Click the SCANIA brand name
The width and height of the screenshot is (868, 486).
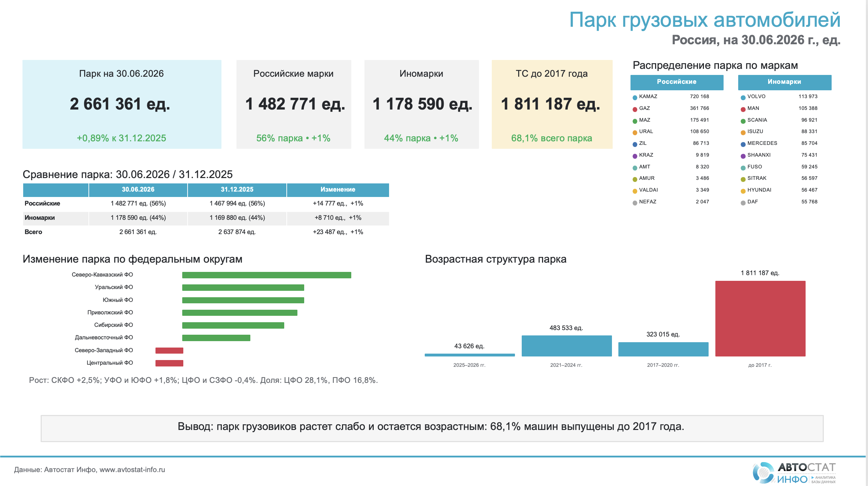point(757,120)
